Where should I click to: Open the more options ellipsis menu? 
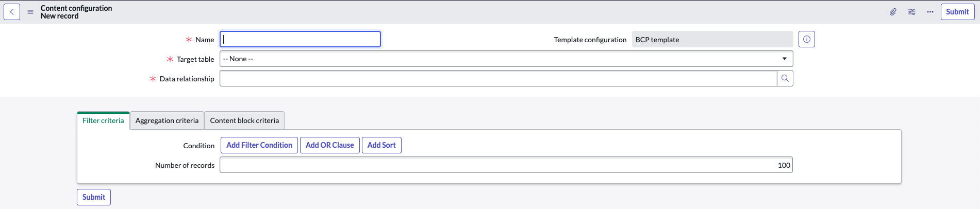click(930, 12)
